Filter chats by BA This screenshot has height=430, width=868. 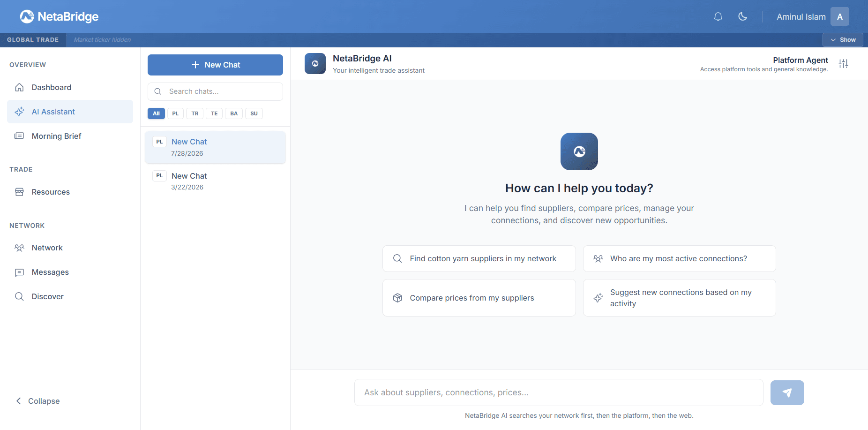tap(234, 113)
